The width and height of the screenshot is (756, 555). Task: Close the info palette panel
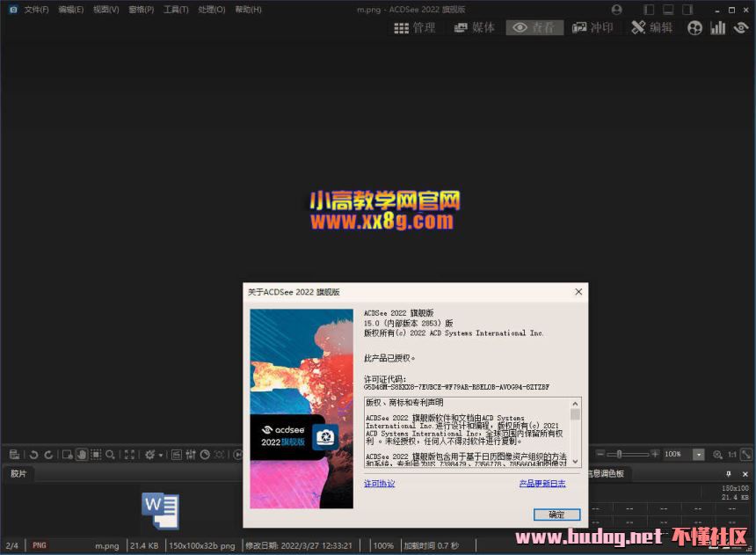(745, 474)
